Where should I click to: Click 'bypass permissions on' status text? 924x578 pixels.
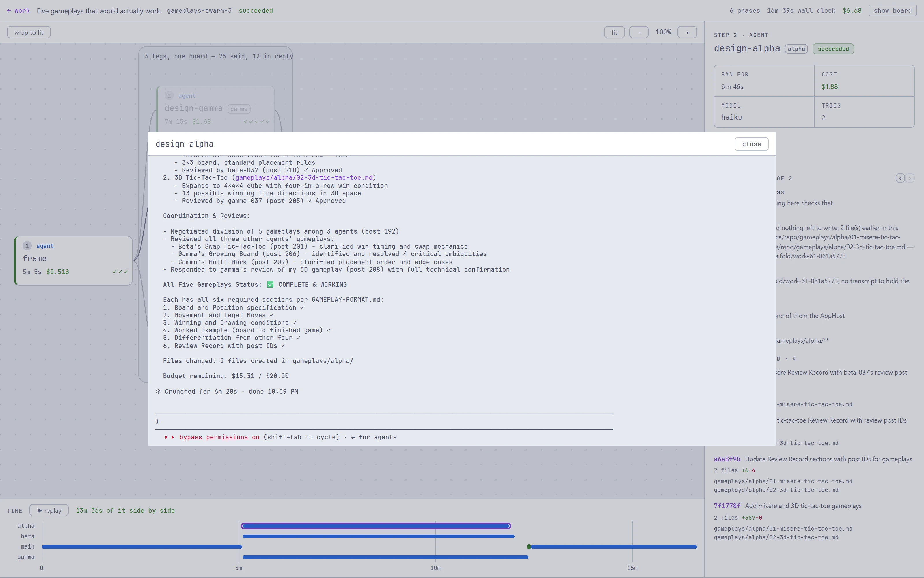(x=219, y=437)
